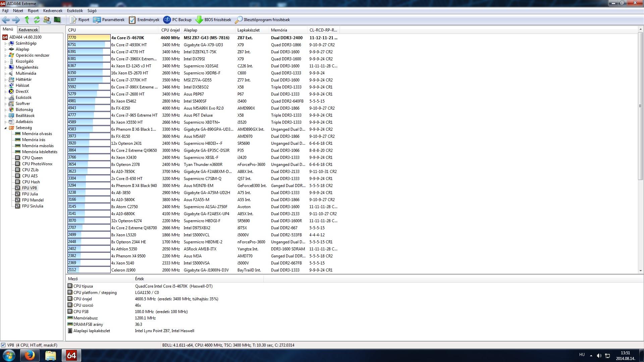Select FPU Mandel benchmark
Image resolution: width=644 pixels, height=362 pixels.
coord(33,200)
